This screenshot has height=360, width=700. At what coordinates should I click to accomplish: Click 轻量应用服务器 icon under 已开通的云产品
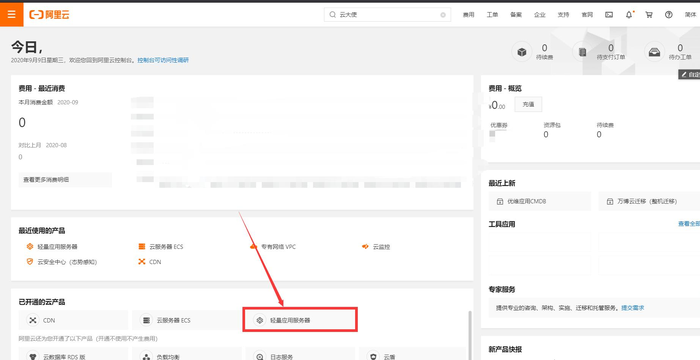[x=259, y=320]
